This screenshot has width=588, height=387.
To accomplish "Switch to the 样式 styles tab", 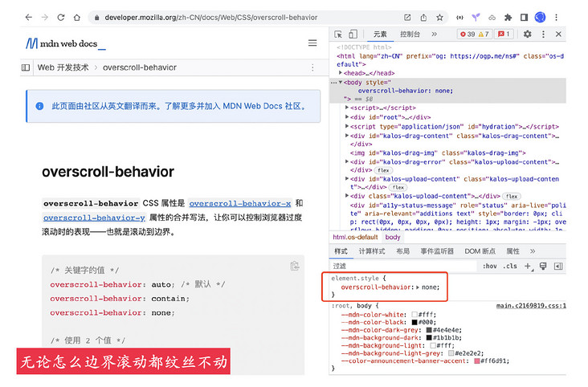I will (341, 251).
